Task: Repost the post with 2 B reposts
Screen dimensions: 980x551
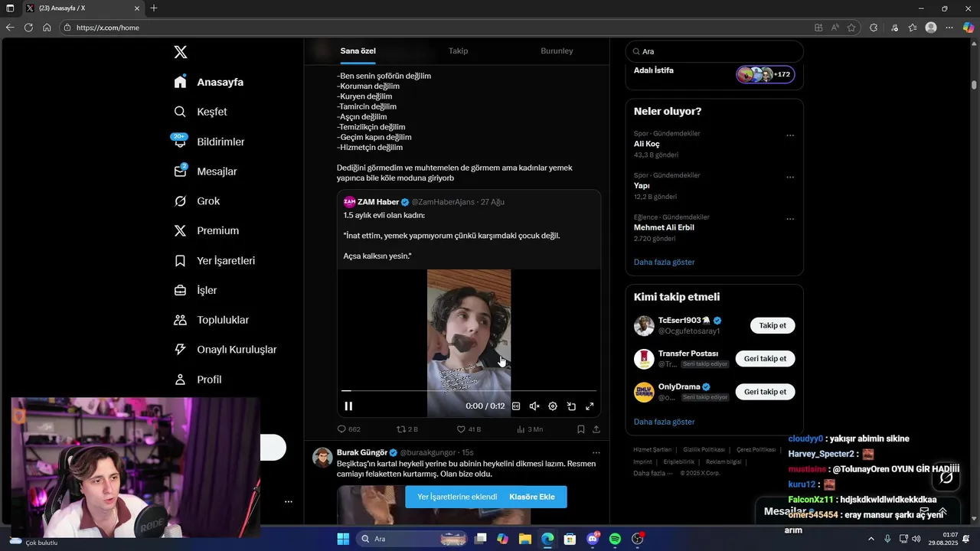Action: point(407,429)
